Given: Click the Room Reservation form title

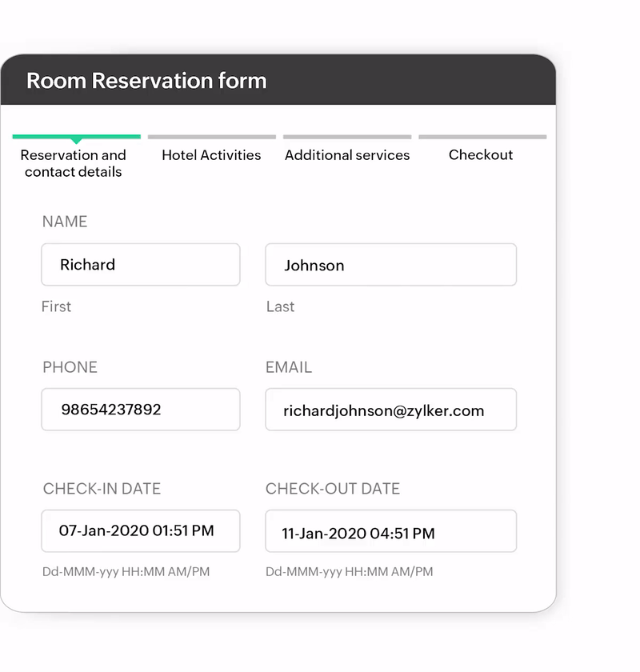Looking at the screenshot, I should pos(146,81).
